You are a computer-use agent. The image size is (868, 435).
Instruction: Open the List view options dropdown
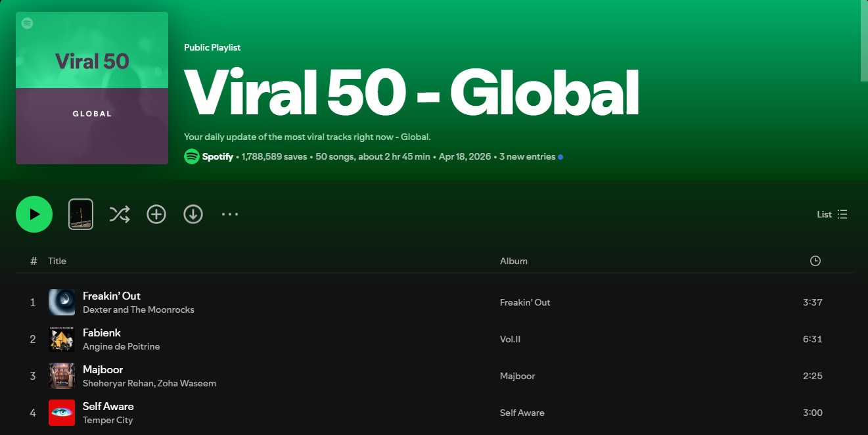coord(832,214)
